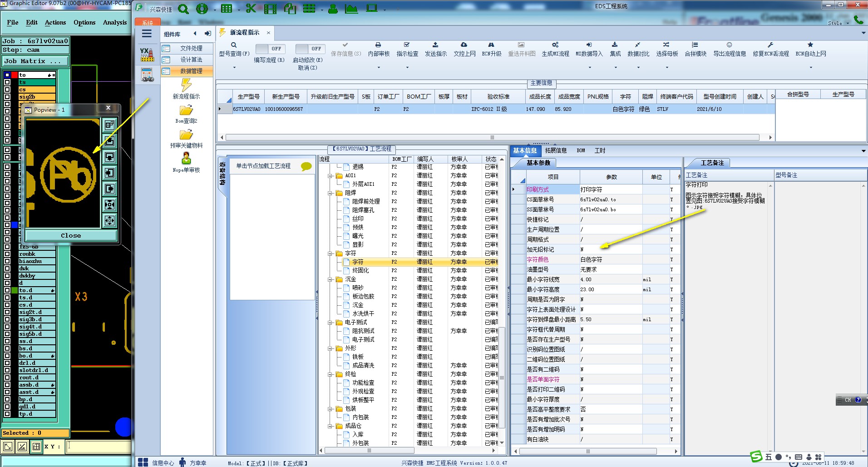Collapse the 沉金 folder in process tree

pos(330,279)
